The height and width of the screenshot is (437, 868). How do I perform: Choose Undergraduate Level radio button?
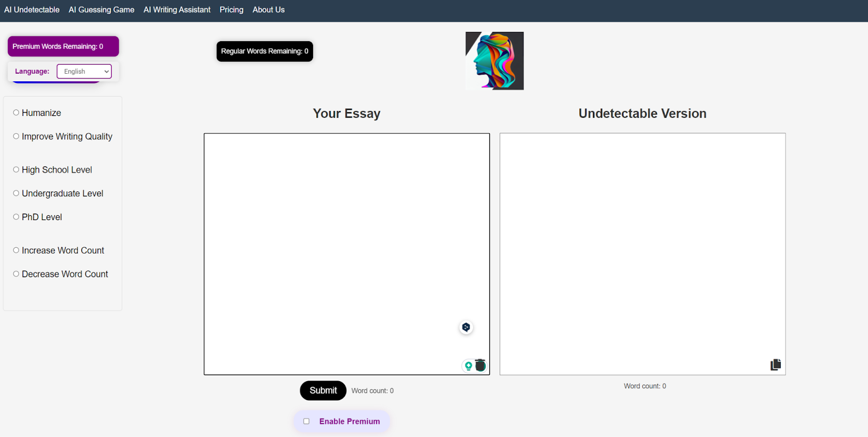[16, 194]
